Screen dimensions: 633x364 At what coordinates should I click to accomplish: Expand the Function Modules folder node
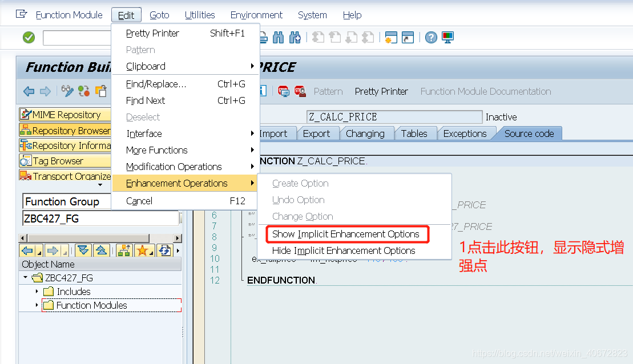37,305
